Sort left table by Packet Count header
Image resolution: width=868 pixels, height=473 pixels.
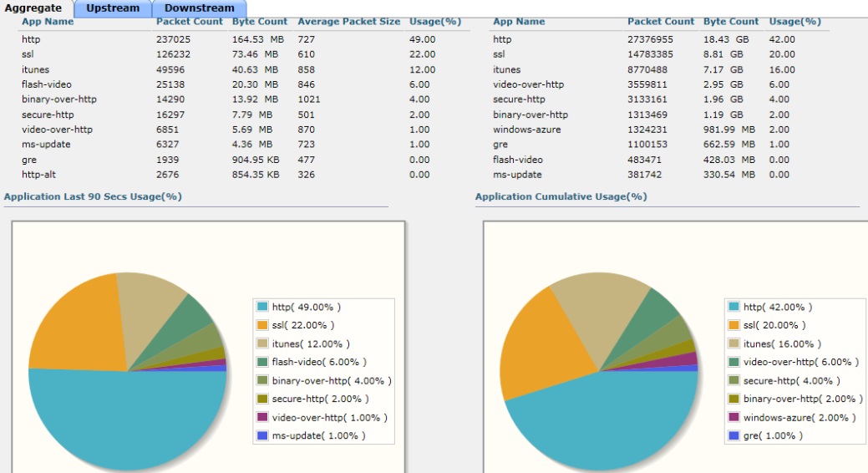(x=189, y=22)
